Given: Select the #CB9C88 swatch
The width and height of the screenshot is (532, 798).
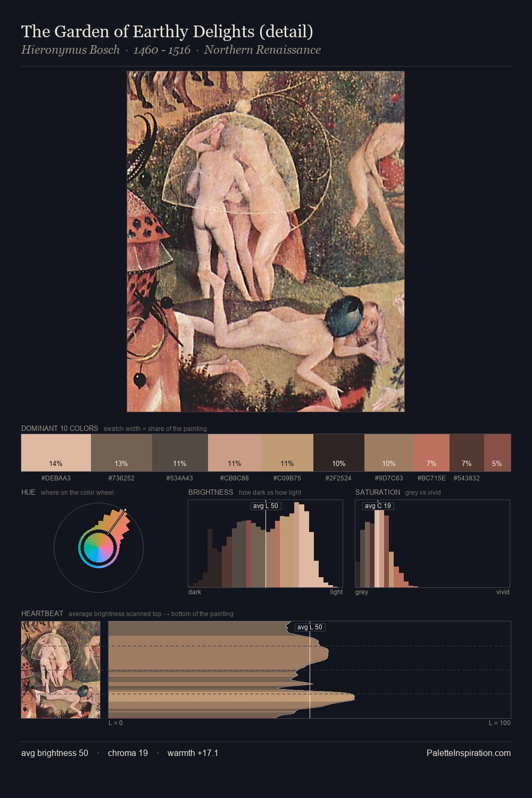Looking at the screenshot, I should (x=234, y=453).
